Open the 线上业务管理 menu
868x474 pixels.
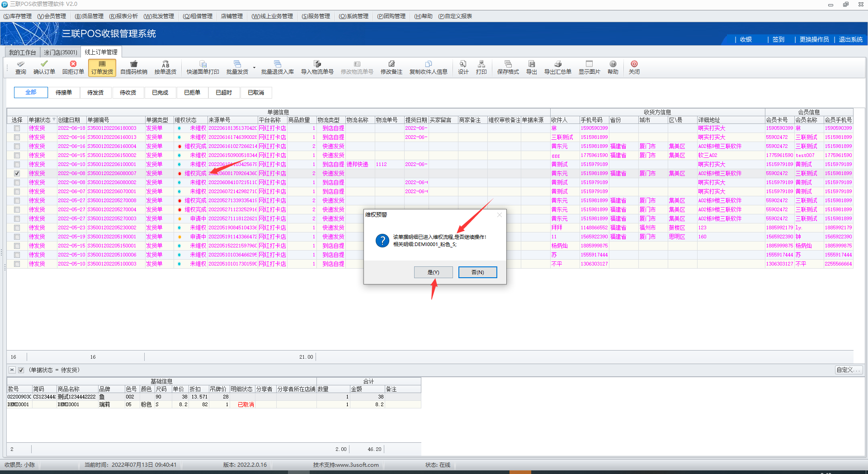click(272, 16)
